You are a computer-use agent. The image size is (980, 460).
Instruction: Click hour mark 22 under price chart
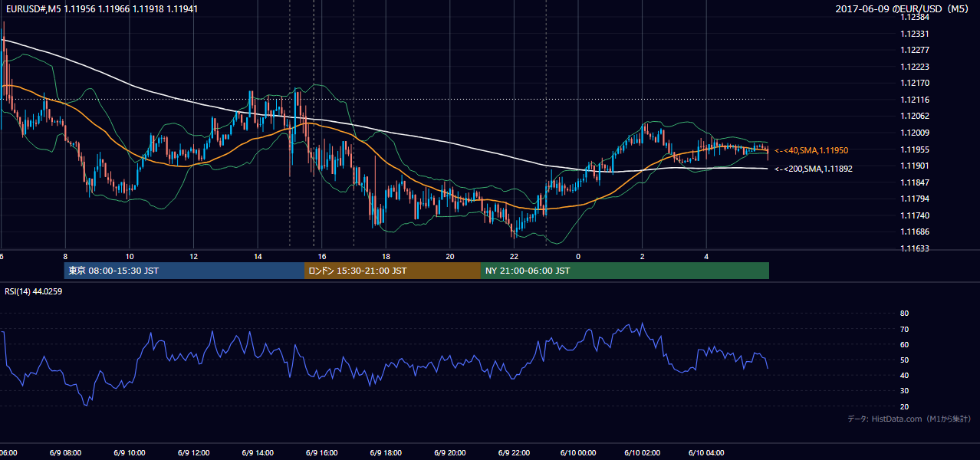click(x=515, y=257)
